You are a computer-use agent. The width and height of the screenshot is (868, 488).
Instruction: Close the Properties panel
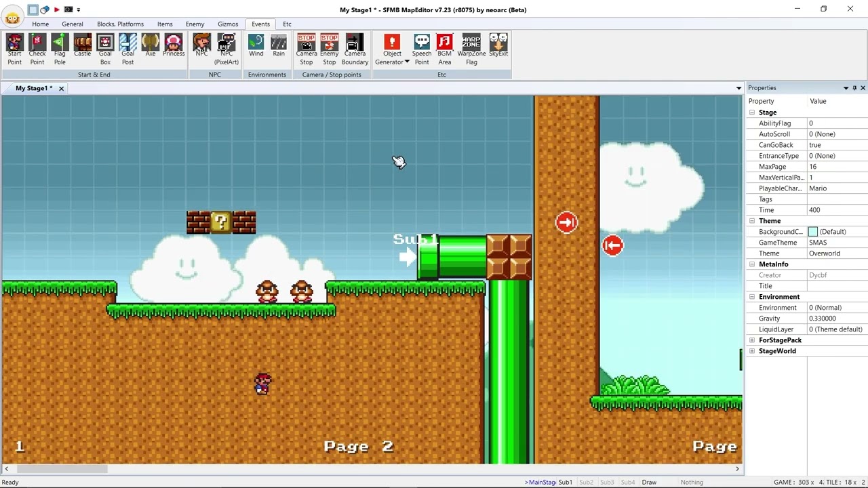click(863, 88)
